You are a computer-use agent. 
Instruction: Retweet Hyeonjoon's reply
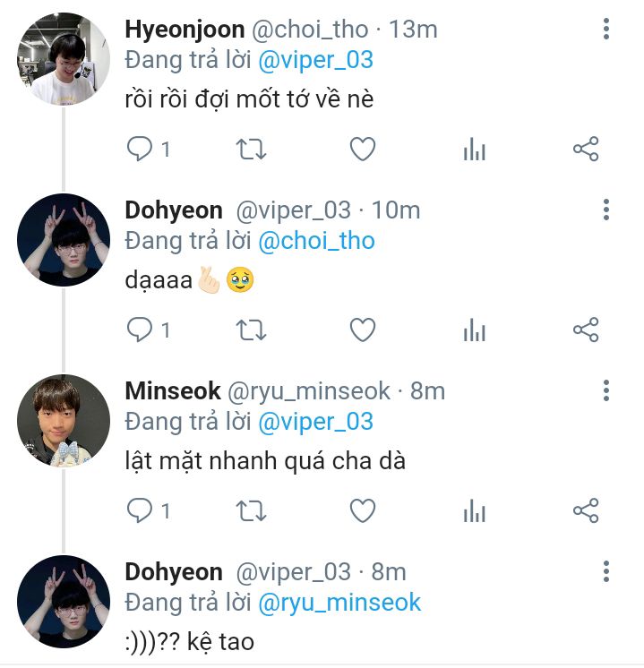coord(251,150)
